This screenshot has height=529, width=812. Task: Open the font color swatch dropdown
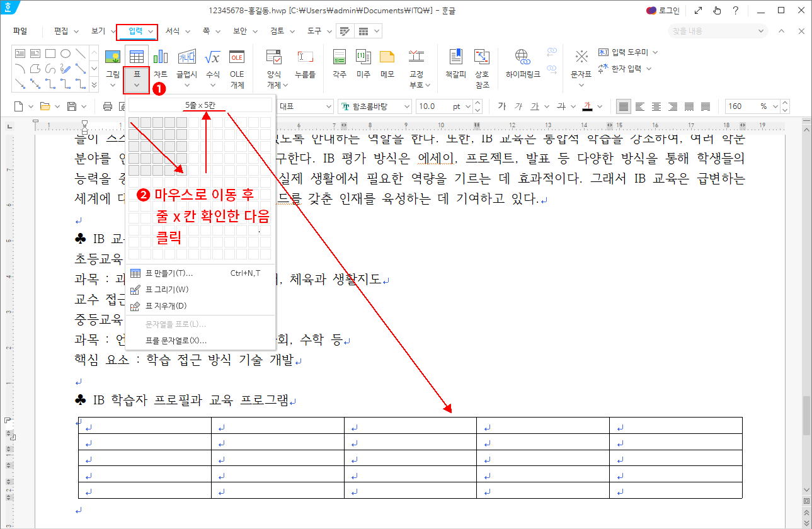[602, 106]
